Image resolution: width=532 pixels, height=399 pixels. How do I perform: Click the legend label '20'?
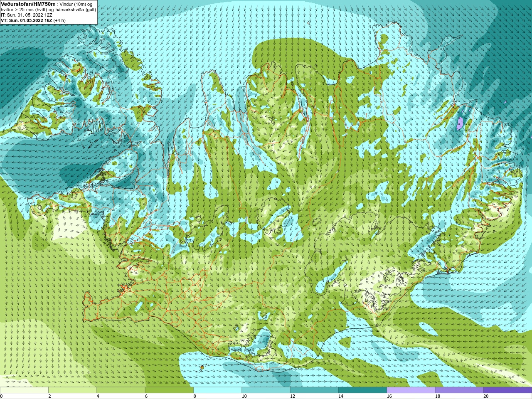pyautogui.click(x=486, y=396)
